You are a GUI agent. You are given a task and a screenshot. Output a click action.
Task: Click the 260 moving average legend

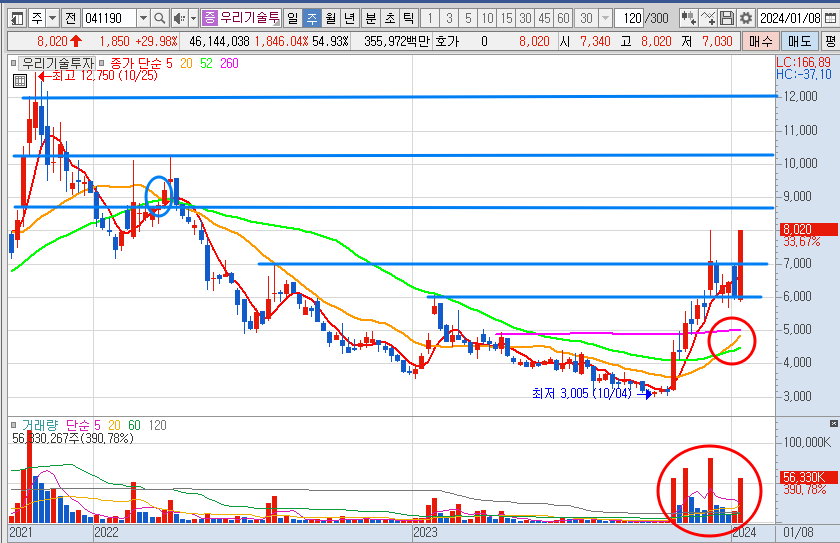[x=229, y=63]
